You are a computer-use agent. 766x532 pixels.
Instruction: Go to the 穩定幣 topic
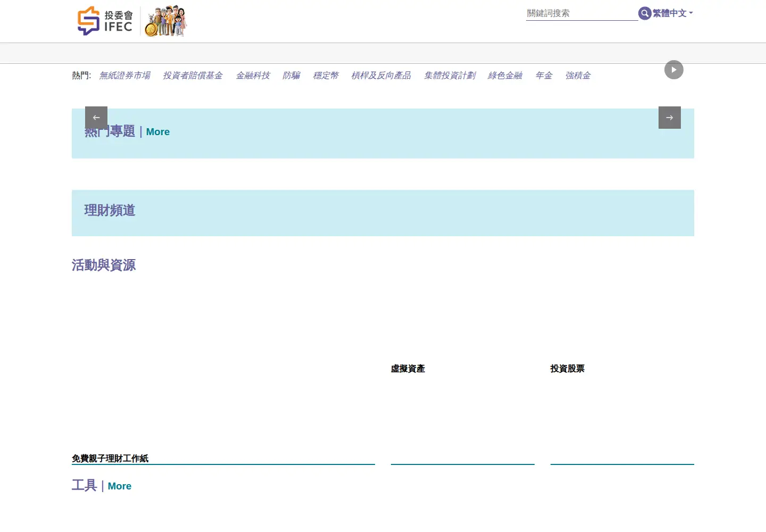pos(326,76)
